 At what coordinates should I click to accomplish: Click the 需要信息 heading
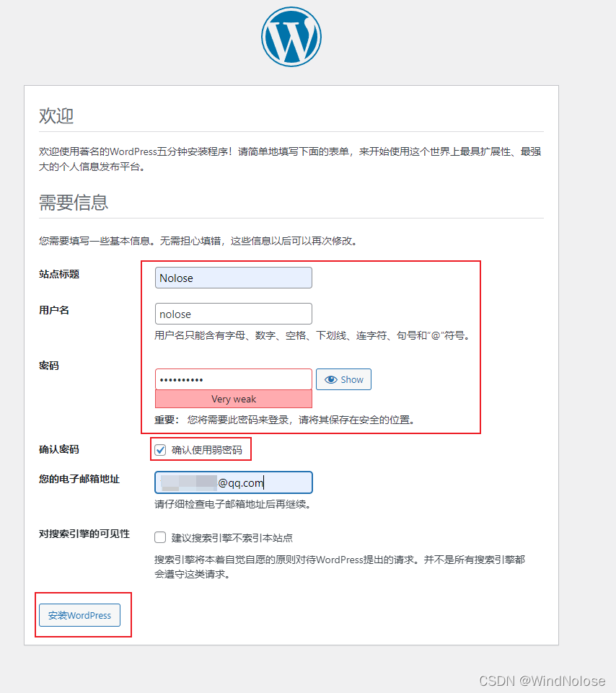pos(74,203)
